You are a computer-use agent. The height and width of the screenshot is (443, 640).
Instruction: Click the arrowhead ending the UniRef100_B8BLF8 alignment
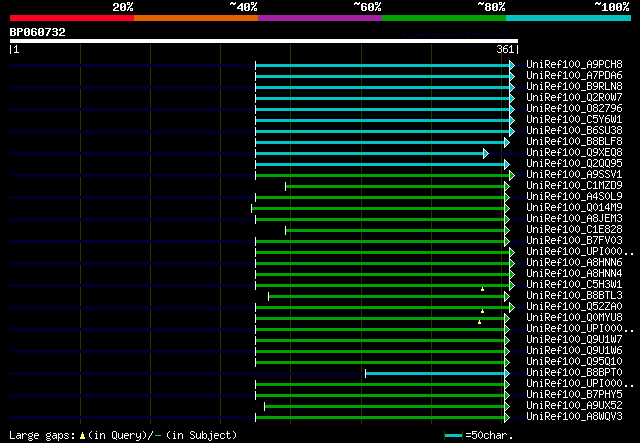(507, 142)
